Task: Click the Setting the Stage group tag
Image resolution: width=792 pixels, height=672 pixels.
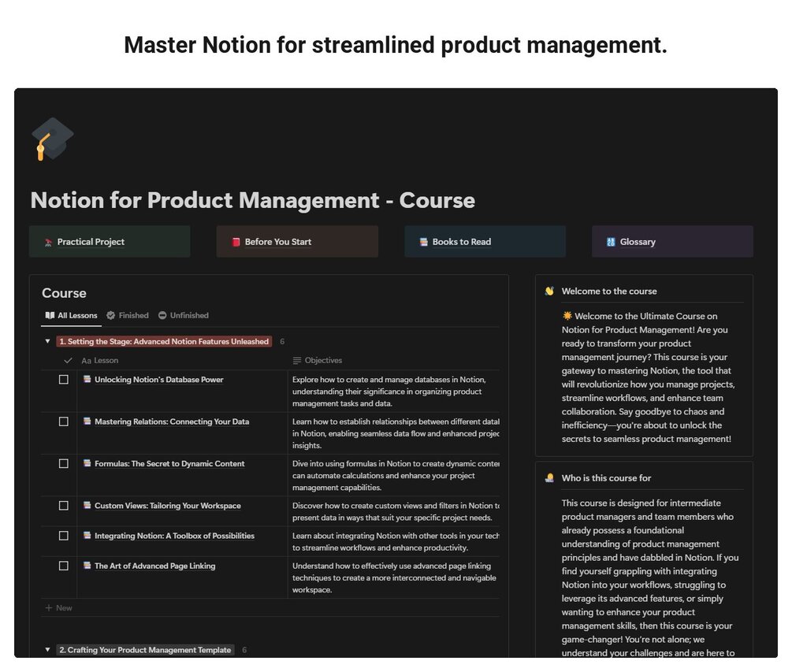Action: point(164,342)
